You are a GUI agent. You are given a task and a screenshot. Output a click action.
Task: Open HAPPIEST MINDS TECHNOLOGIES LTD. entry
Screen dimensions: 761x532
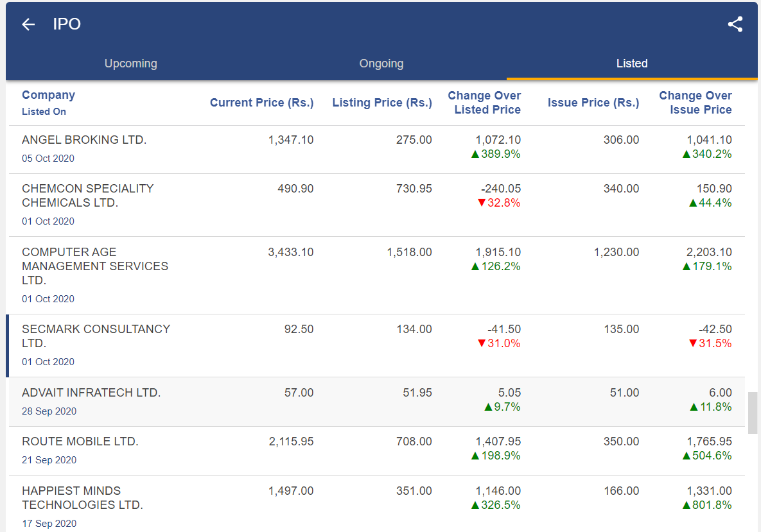pyautogui.click(x=92, y=497)
